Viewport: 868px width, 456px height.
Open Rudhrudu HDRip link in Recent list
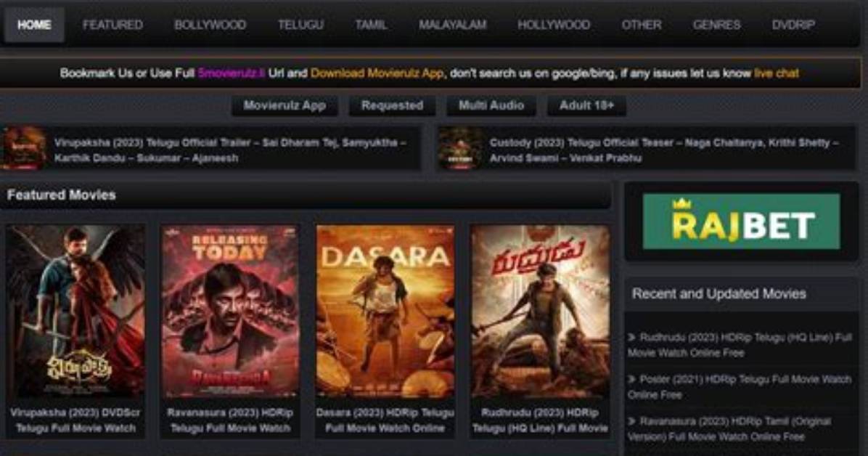(740, 345)
